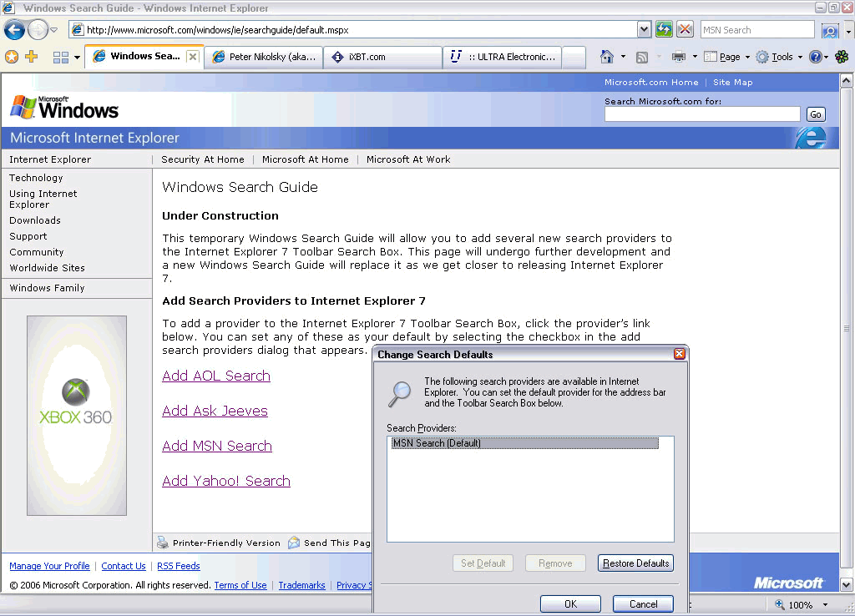This screenshot has height=616, width=855.
Task: Click OK in Change Search Defaults dialog
Action: tap(570, 603)
